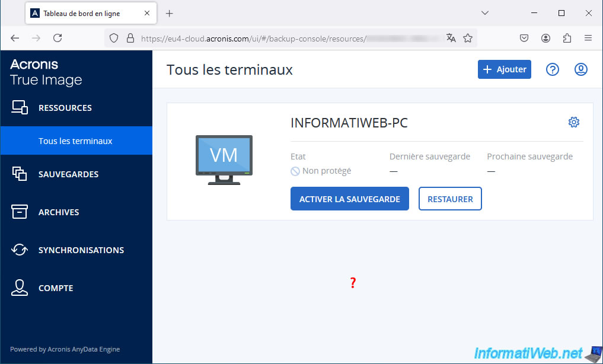Image resolution: width=603 pixels, height=364 pixels.
Task: Click the padlock site security icon
Action: pos(130,38)
